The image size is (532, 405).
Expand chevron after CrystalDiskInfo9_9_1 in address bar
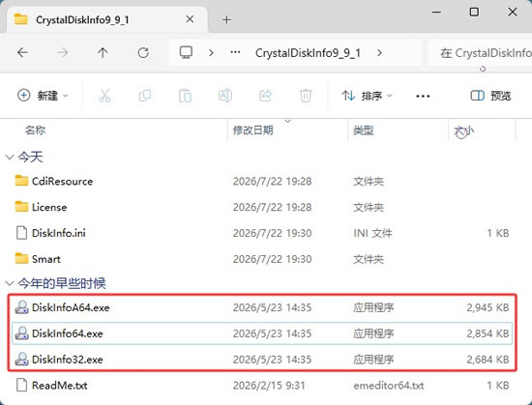[380, 52]
